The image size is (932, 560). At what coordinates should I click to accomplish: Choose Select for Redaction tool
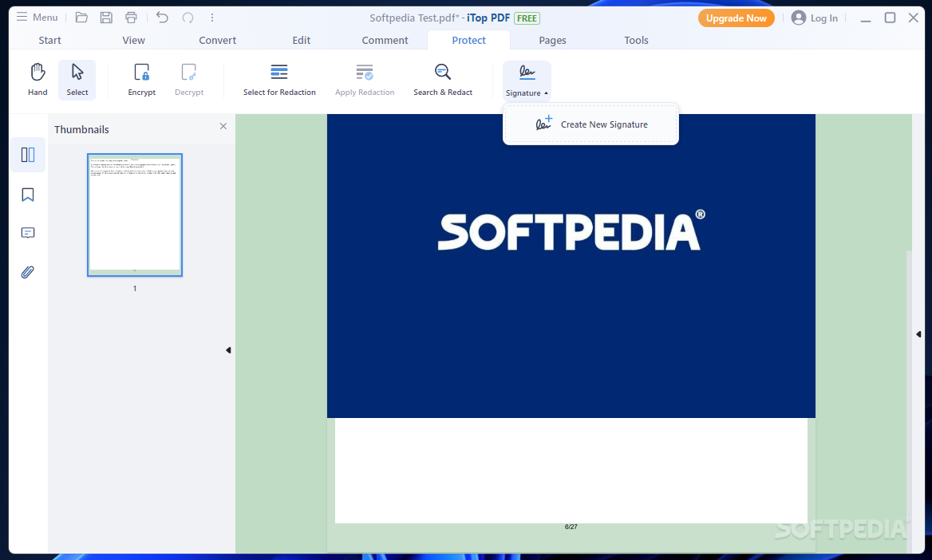(x=279, y=80)
